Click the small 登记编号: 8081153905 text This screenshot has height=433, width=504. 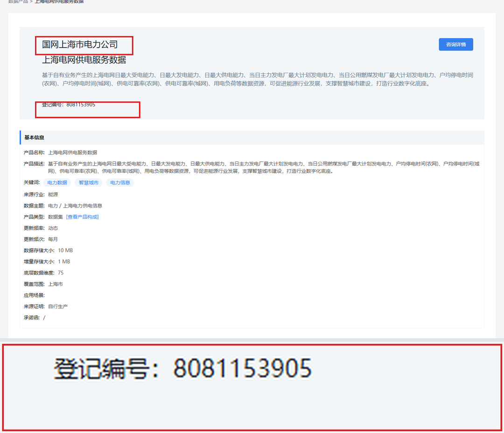(x=69, y=105)
